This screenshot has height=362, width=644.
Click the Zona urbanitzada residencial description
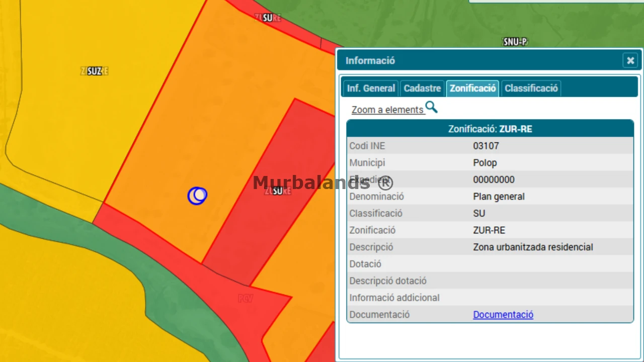click(x=533, y=247)
